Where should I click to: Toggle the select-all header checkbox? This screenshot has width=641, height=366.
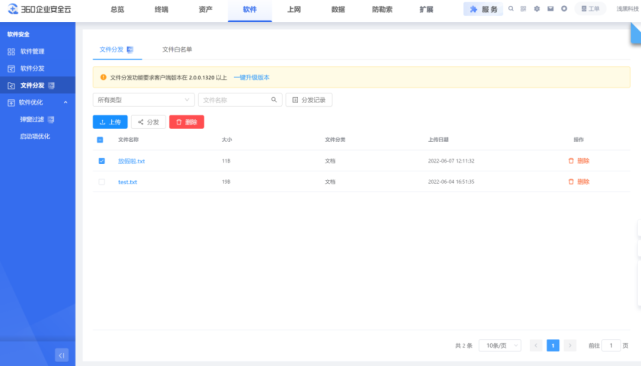coord(100,140)
